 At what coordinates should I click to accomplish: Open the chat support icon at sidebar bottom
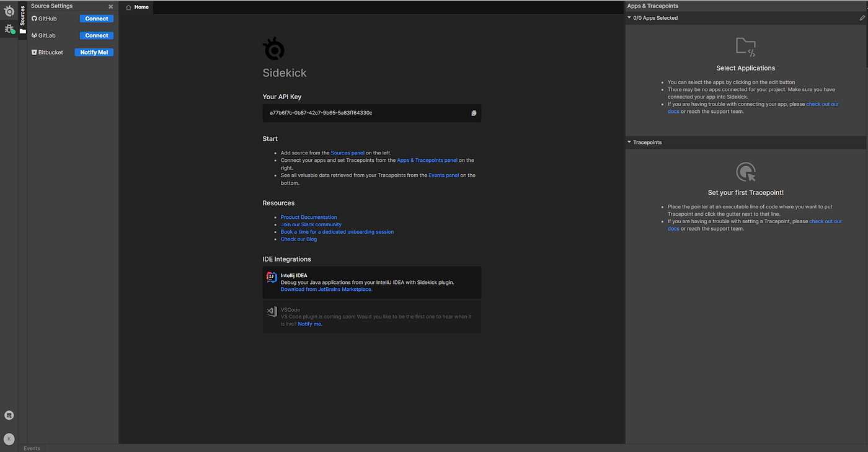9,415
